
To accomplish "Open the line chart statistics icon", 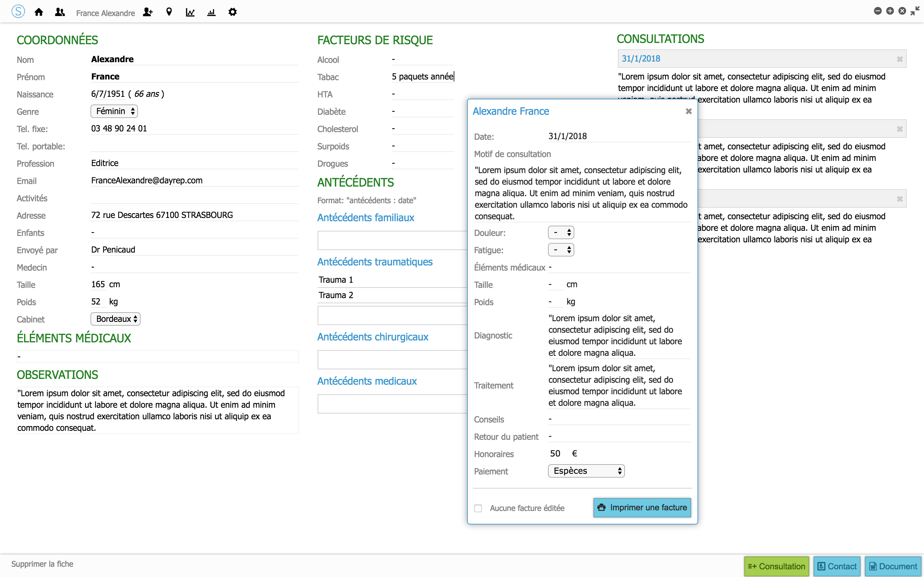I will coord(190,12).
